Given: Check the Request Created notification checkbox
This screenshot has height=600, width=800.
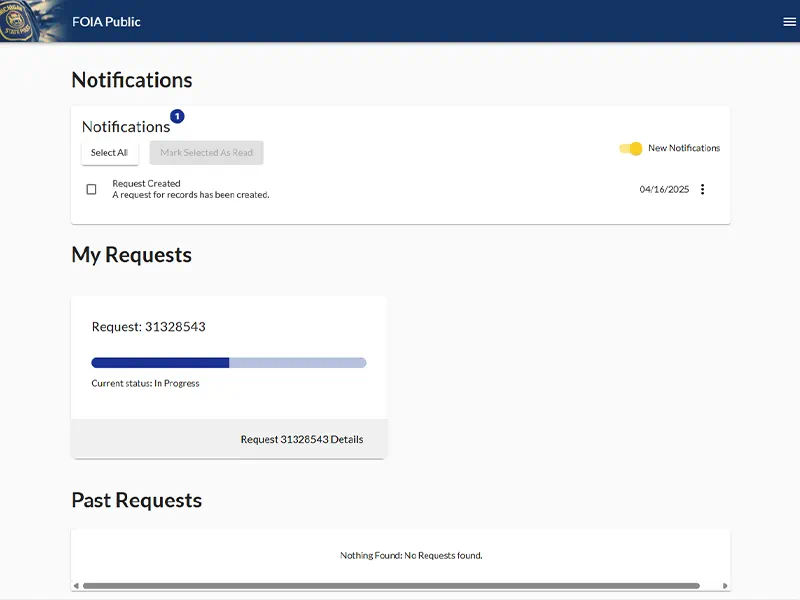Looking at the screenshot, I should pos(91,189).
